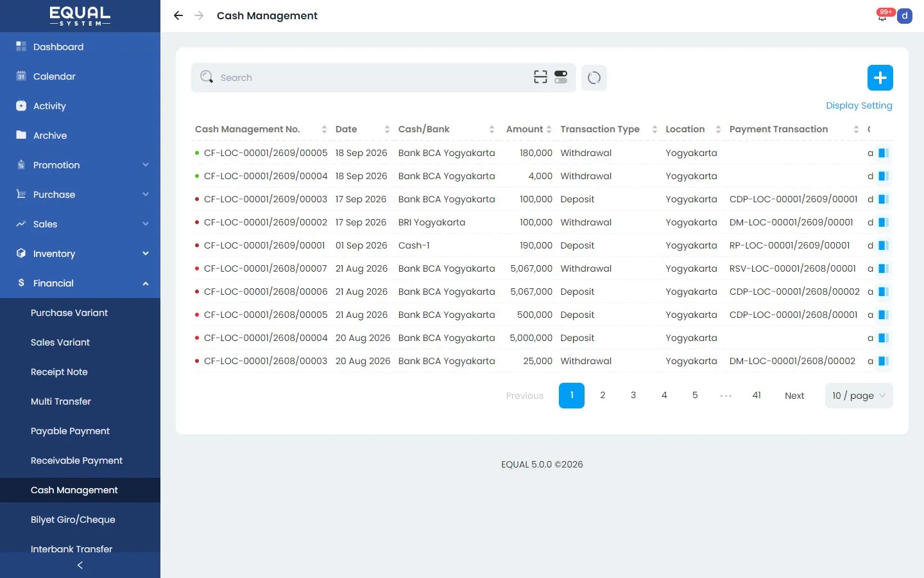Open record CF-LOC-00001/2609/00005
Screen dimensions: 924x578
coord(266,153)
